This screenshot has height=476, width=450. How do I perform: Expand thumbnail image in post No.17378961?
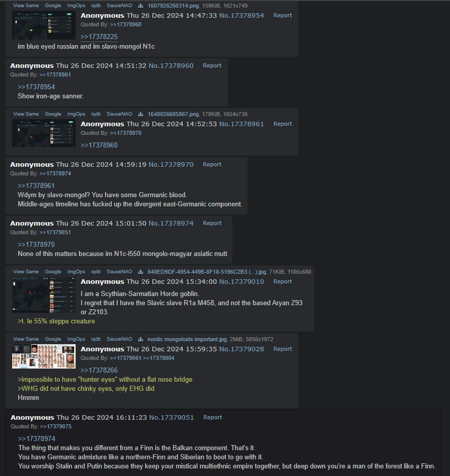pos(44,133)
